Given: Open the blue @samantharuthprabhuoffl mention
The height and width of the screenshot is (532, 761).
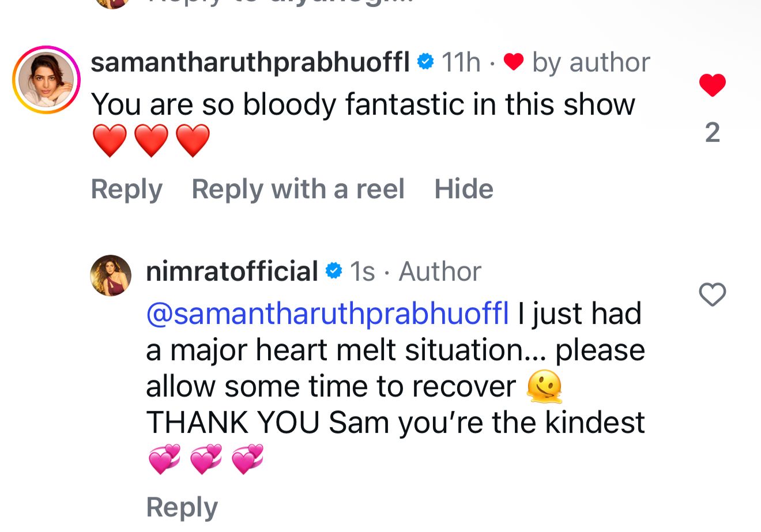Looking at the screenshot, I should tap(327, 314).
